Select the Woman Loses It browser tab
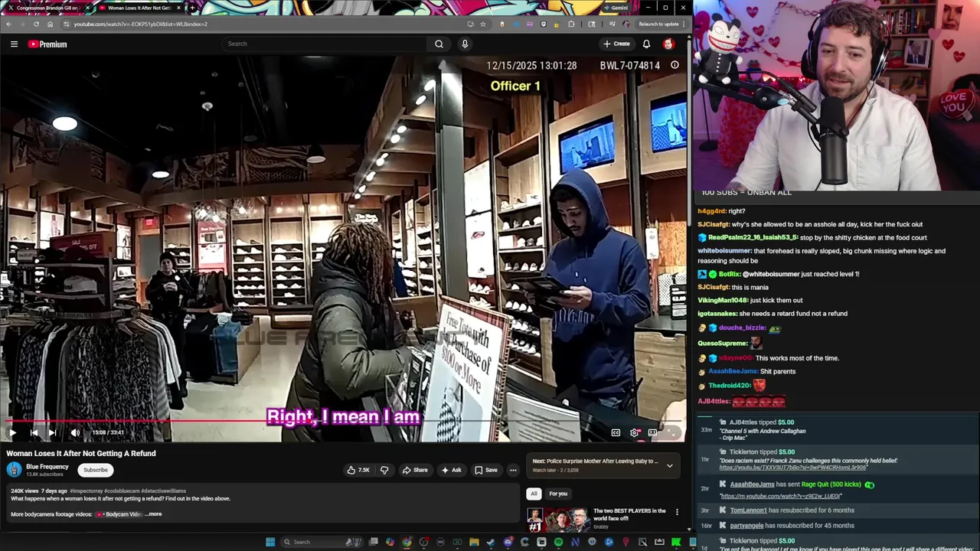The height and width of the screenshot is (551, 980). click(139, 8)
